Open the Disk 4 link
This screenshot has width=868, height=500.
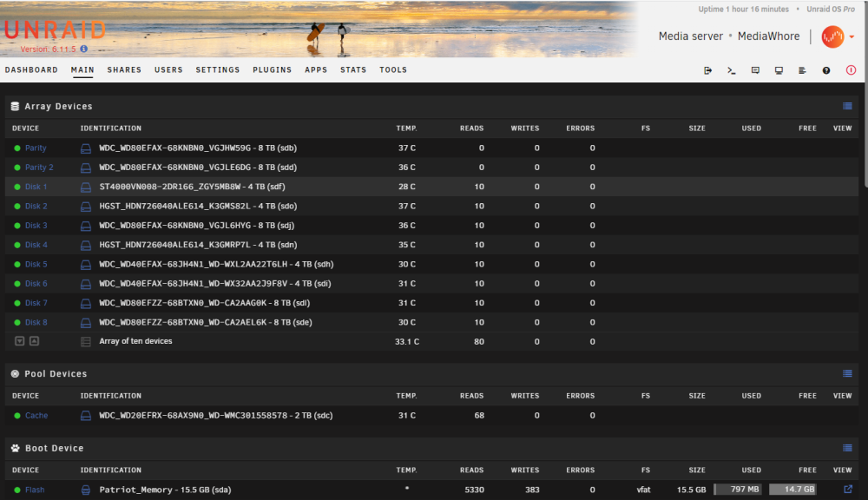pyautogui.click(x=36, y=245)
